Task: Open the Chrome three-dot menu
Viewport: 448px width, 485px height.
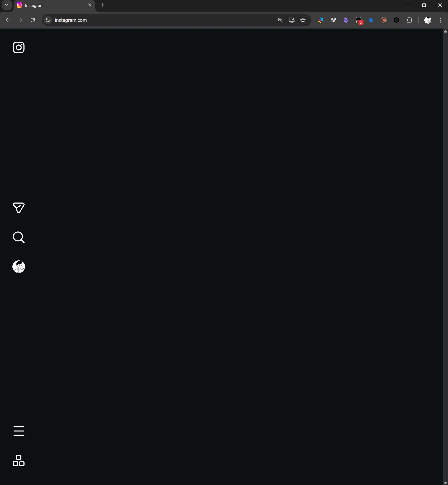Action: 441,20
